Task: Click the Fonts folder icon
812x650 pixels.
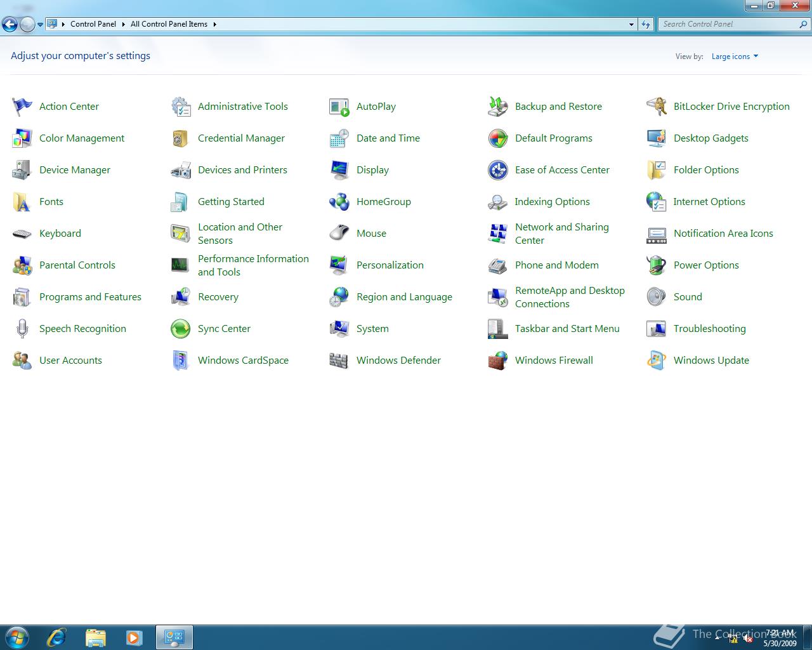Action: 22,202
